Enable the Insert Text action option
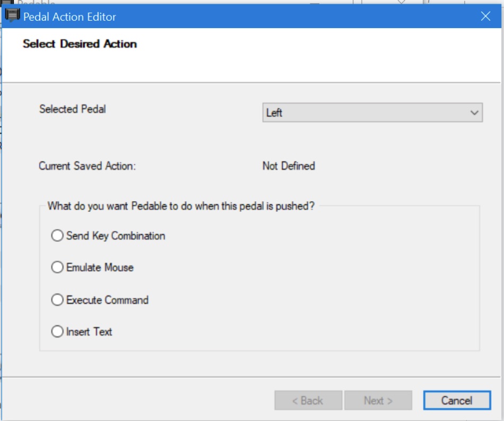This screenshot has height=421, width=504. pos(57,332)
